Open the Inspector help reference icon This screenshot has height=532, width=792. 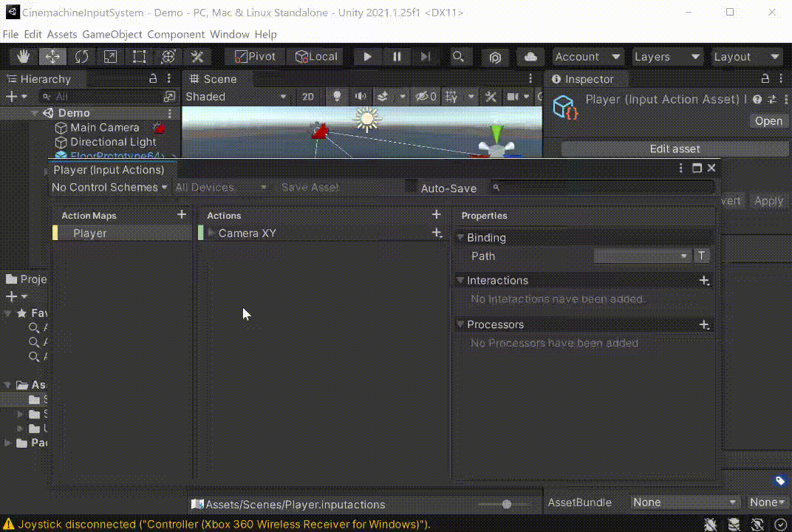tap(757, 100)
